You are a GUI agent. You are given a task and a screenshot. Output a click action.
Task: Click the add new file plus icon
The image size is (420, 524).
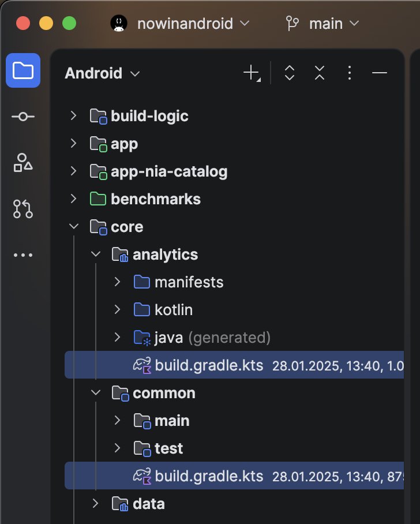252,73
